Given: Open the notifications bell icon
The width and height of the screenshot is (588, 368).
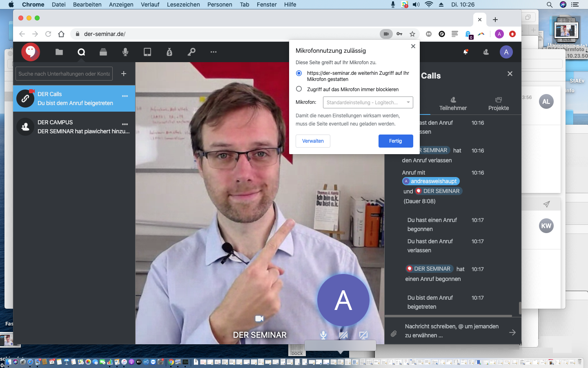Looking at the screenshot, I should tap(465, 52).
